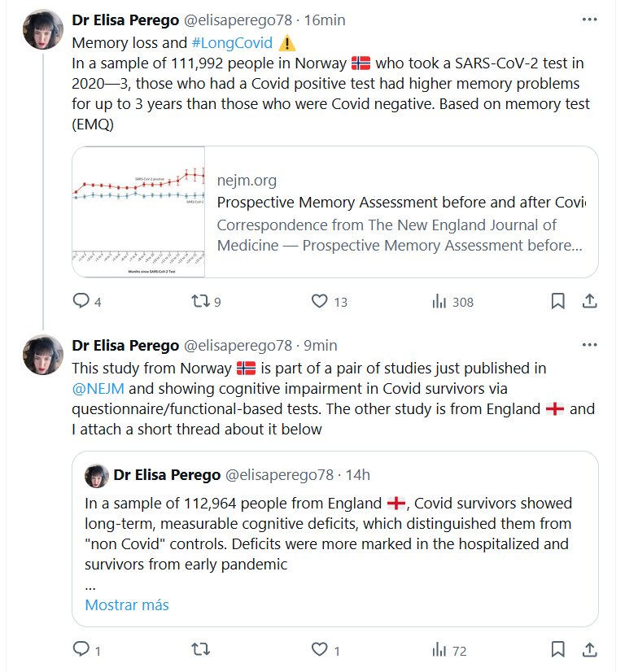This screenshot has height=672, width=625.
Task: Share the second tweet about NEJM studies
Action: pos(589,649)
